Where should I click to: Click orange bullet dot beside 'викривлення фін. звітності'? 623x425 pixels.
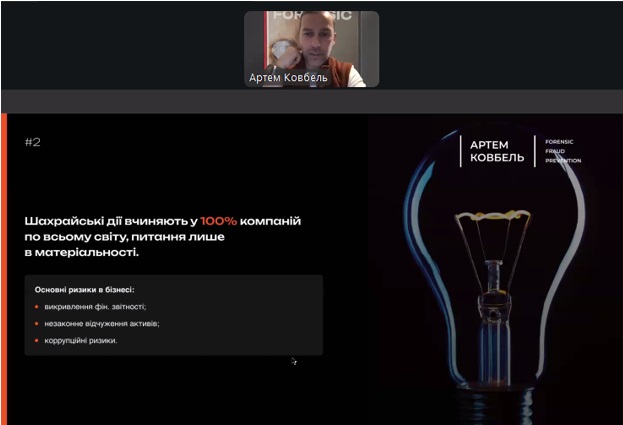pos(37,307)
